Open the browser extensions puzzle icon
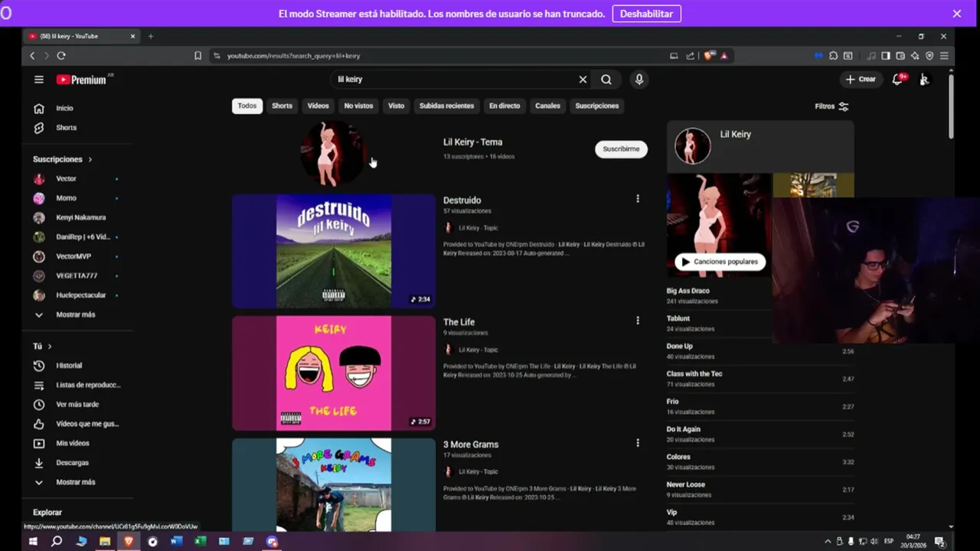 tap(833, 56)
